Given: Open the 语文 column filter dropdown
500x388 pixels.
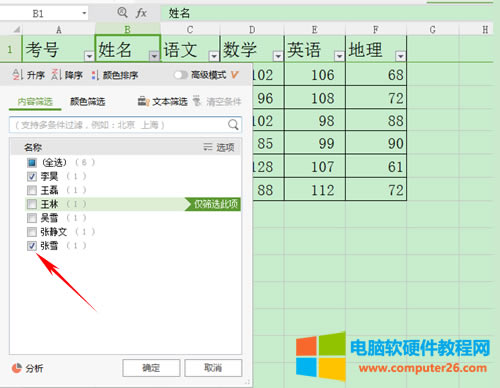Looking at the screenshot, I should [214, 56].
